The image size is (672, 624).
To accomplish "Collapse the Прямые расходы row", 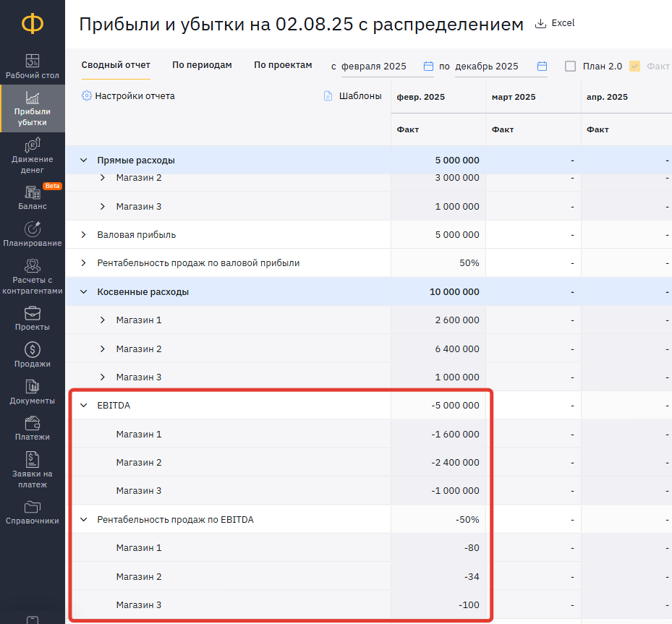I will tap(84, 161).
